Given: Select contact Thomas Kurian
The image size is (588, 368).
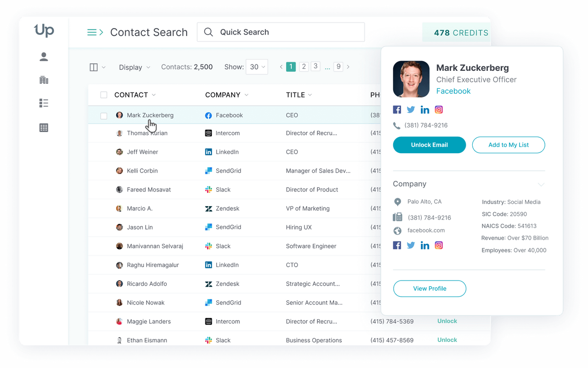Looking at the screenshot, I should click(147, 133).
